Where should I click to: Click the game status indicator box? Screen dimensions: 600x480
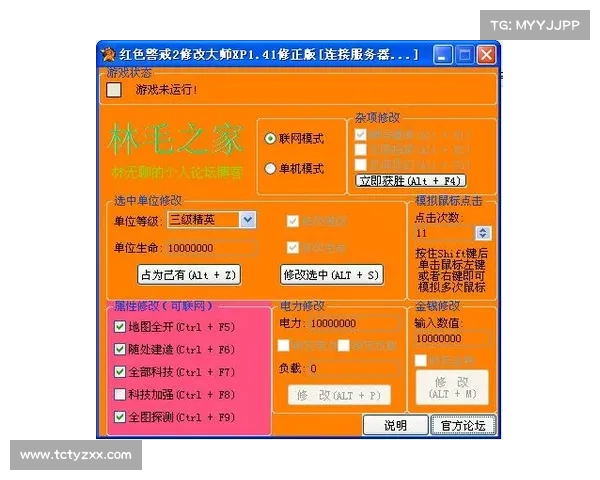point(114,90)
